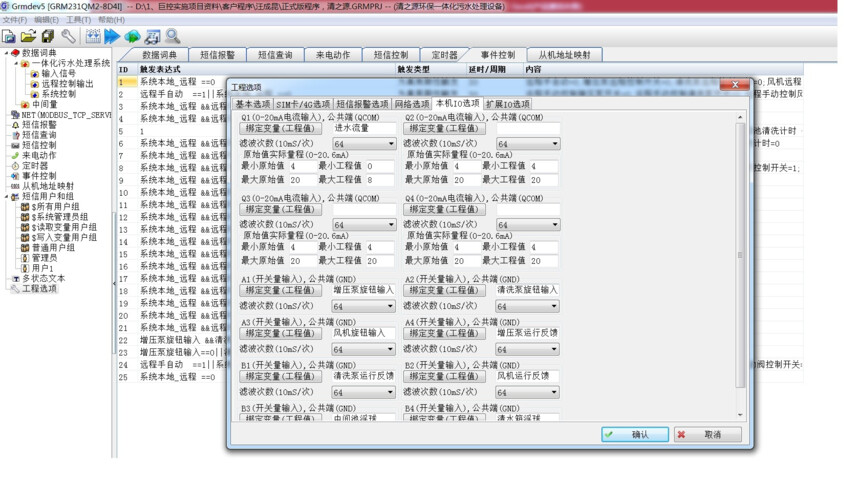Click the new project toolbar icon

[x=9, y=37]
